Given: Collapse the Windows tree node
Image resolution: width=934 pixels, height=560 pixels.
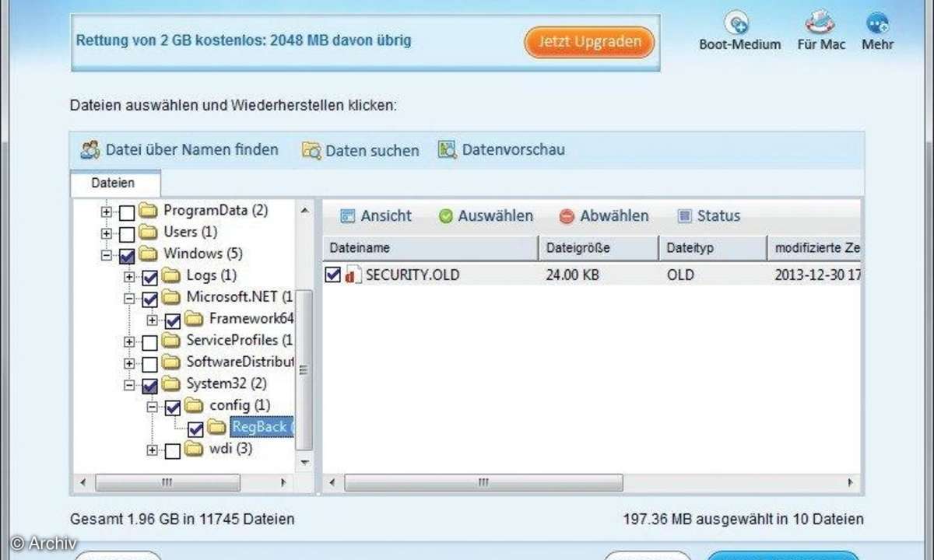Looking at the screenshot, I should (x=107, y=254).
